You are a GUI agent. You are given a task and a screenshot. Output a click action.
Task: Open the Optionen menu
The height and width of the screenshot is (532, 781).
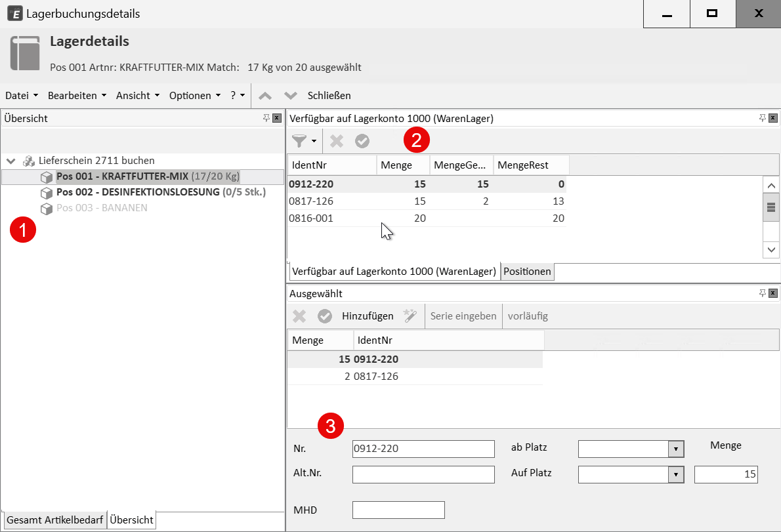coord(194,96)
